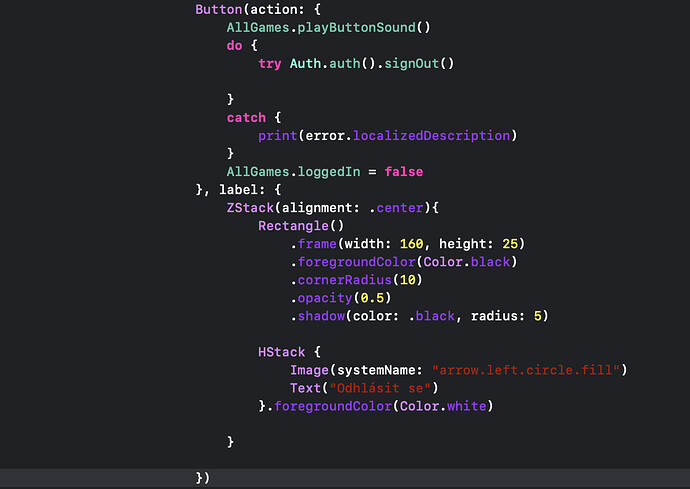
Task: Click the pink "do" keyword
Action: click(x=235, y=46)
